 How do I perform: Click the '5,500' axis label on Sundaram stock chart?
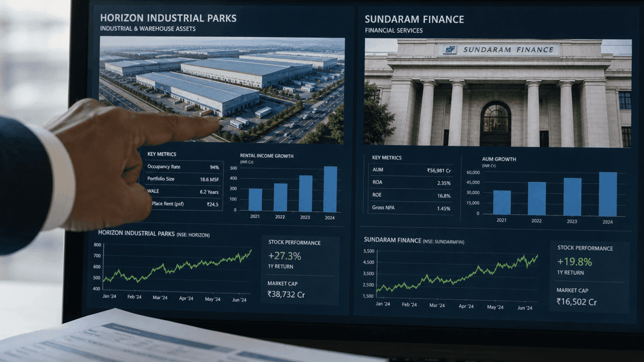tap(369, 251)
